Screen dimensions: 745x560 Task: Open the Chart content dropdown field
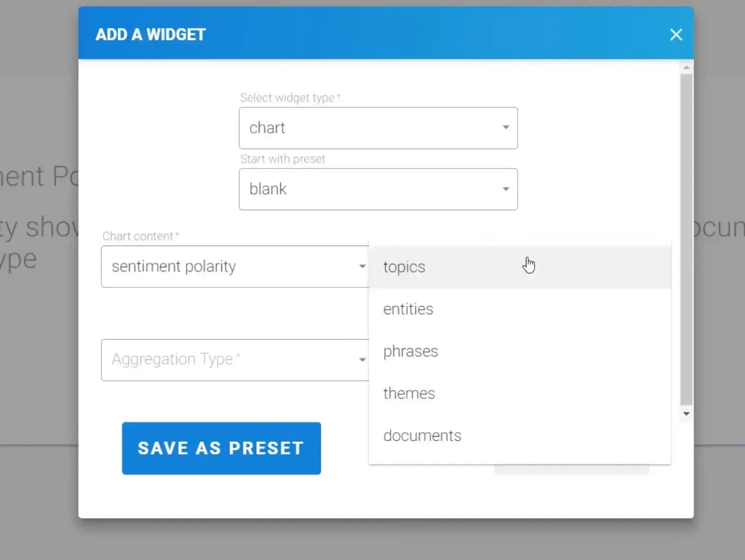[x=230, y=267]
